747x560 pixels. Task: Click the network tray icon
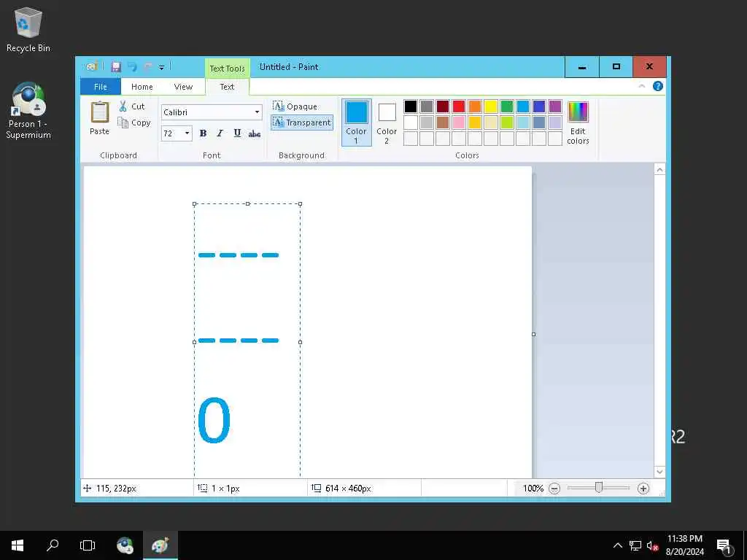(x=635, y=545)
